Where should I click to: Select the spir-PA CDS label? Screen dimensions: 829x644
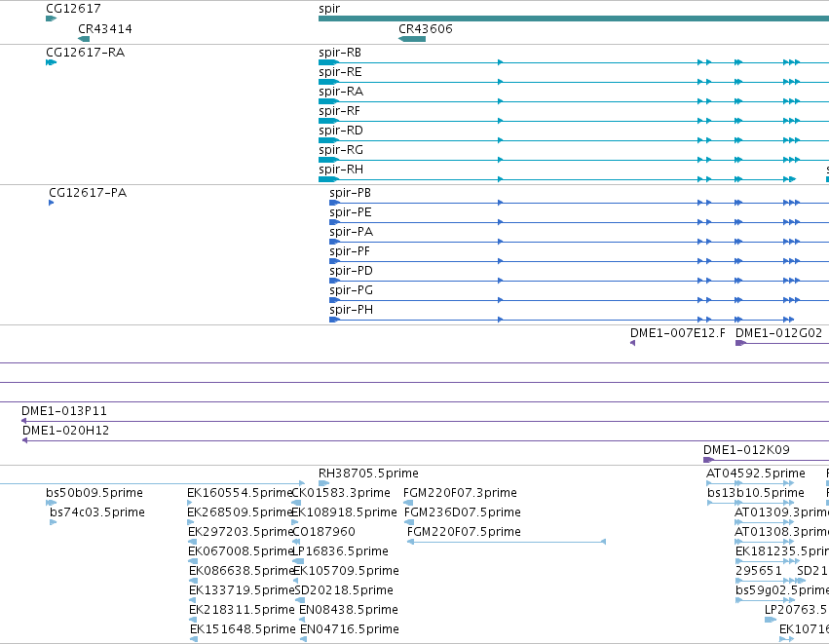[x=351, y=232]
